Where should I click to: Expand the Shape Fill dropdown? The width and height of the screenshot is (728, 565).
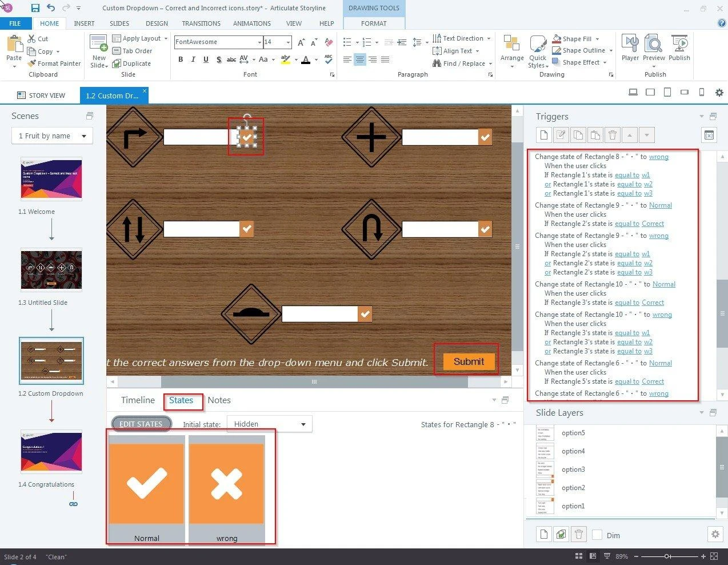[x=598, y=39]
